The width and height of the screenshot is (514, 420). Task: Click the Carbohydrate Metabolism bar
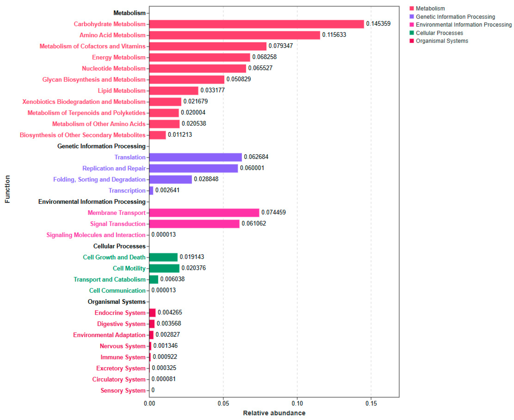click(256, 24)
